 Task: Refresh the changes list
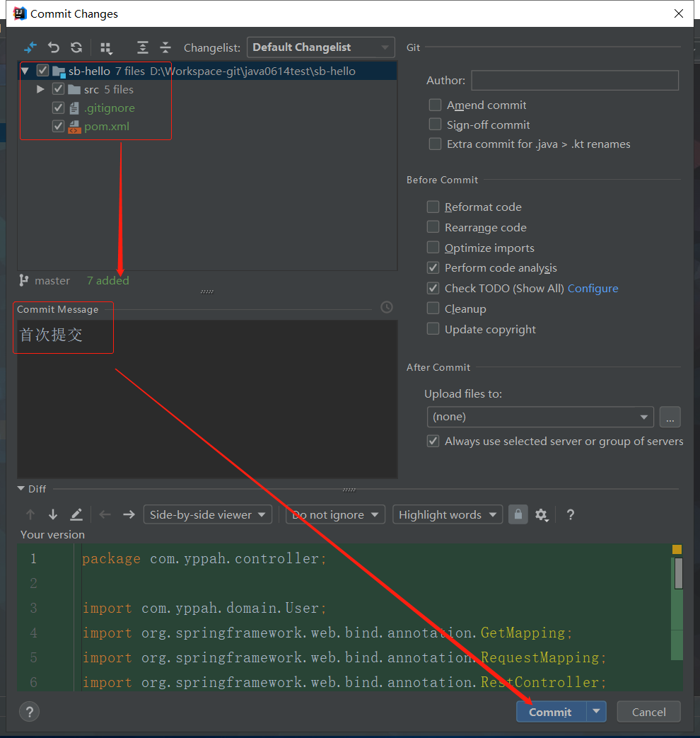pos(76,47)
